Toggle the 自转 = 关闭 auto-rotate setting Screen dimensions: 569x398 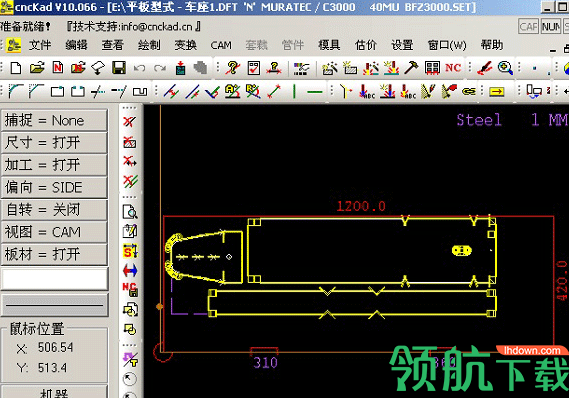tap(54, 210)
